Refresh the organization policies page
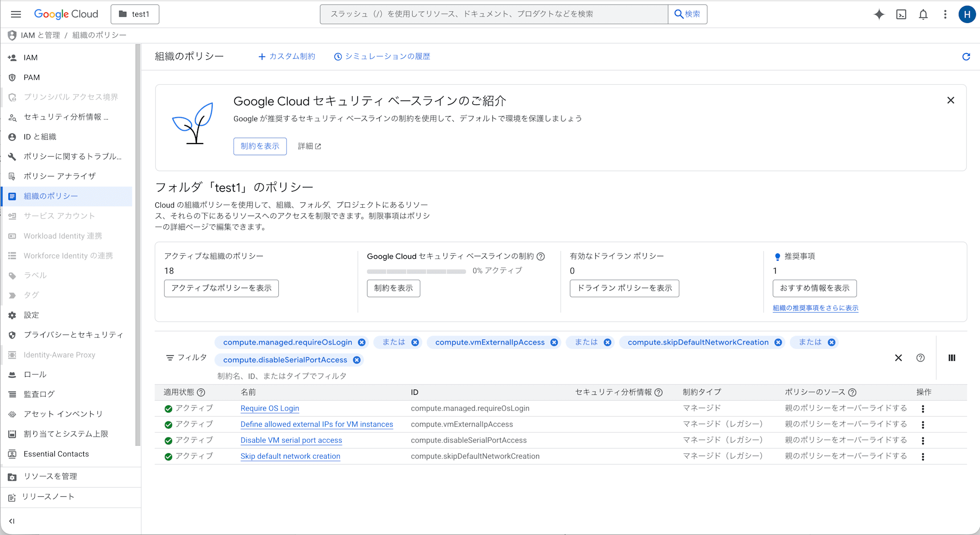The width and height of the screenshot is (980, 535). coord(966,56)
